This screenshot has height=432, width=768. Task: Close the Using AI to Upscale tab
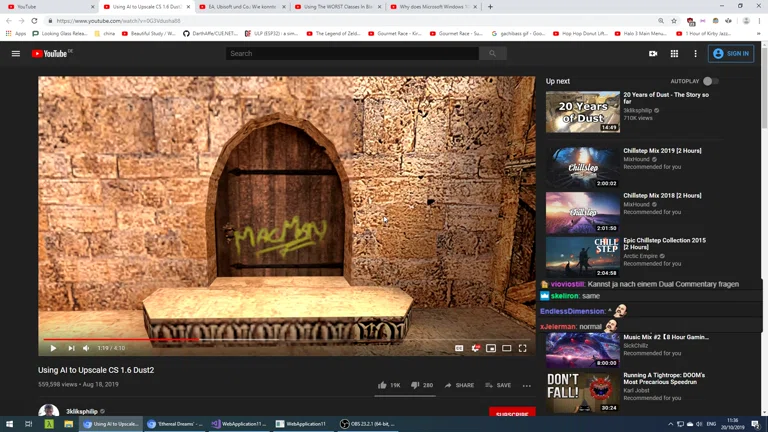[x=188, y=7]
